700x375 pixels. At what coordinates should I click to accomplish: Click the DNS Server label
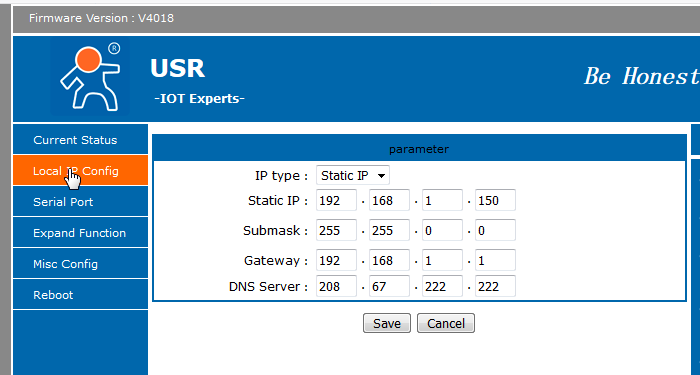point(268,287)
